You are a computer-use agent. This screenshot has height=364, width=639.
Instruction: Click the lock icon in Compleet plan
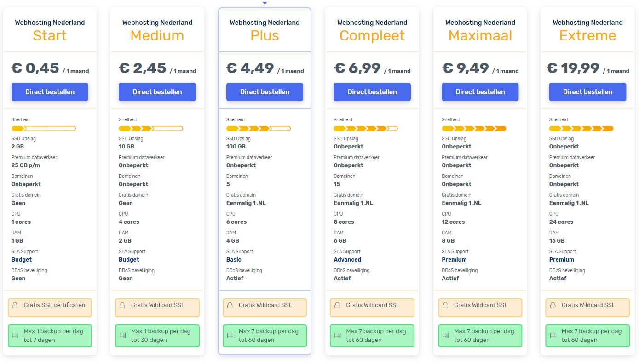point(337,305)
